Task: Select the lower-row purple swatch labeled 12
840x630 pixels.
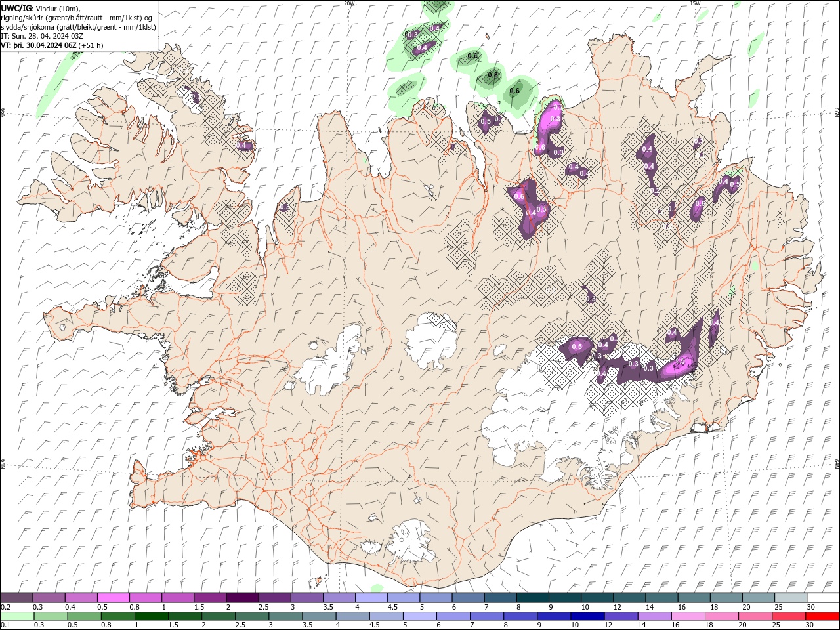Action: tap(621, 616)
